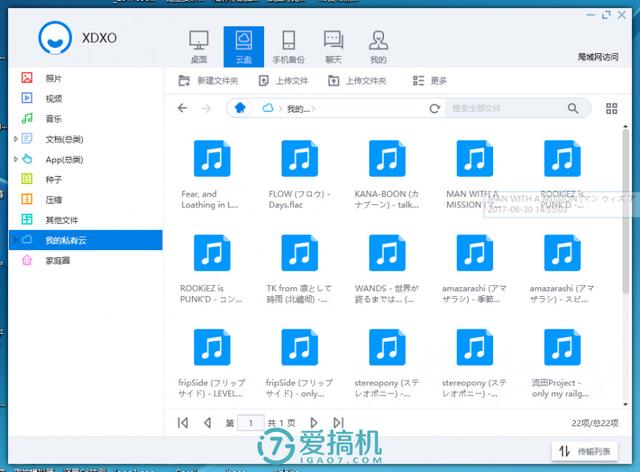Click the scrollbar down arrow
The height and width of the screenshot is (472, 640).
626,404
